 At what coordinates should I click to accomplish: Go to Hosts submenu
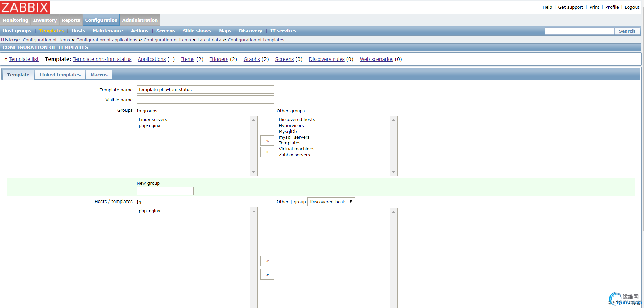pos(78,31)
